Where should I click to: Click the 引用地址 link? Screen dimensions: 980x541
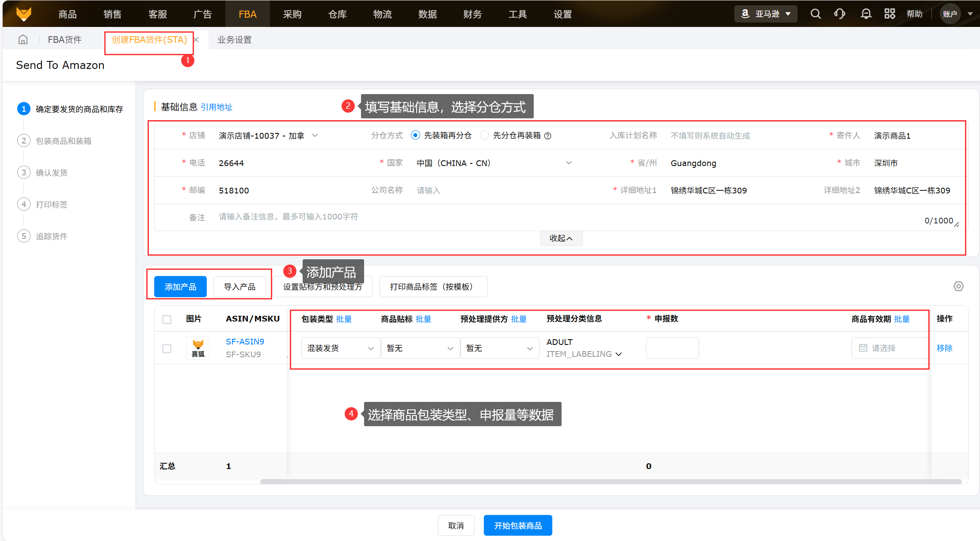click(x=217, y=107)
